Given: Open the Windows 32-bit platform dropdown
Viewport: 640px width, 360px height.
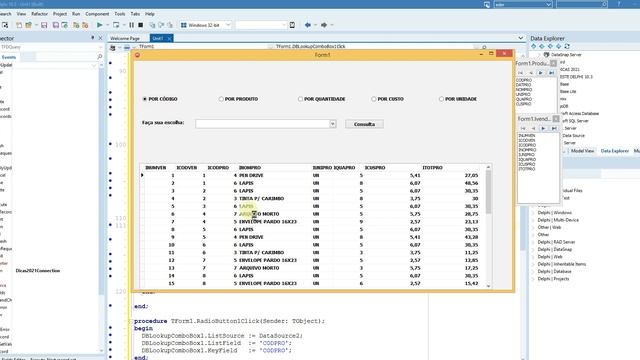Looking at the screenshot, I should click(x=228, y=25).
